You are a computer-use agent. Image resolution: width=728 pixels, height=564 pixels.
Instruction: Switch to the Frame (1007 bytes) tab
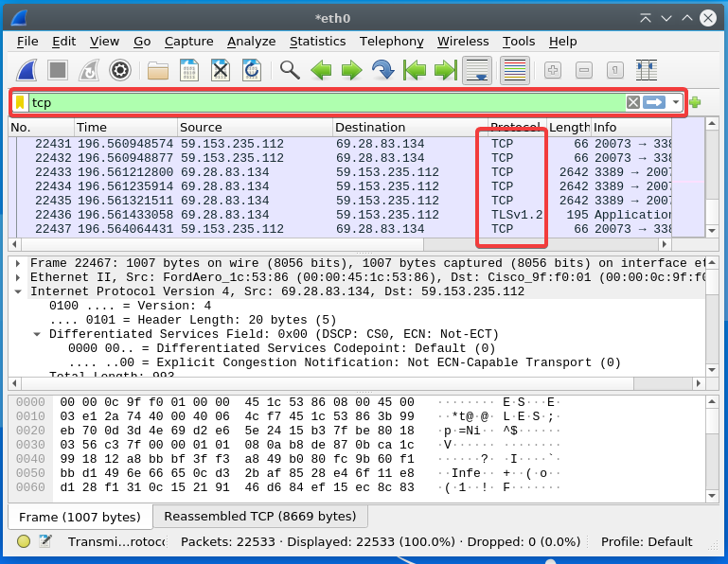click(x=80, y=517)
